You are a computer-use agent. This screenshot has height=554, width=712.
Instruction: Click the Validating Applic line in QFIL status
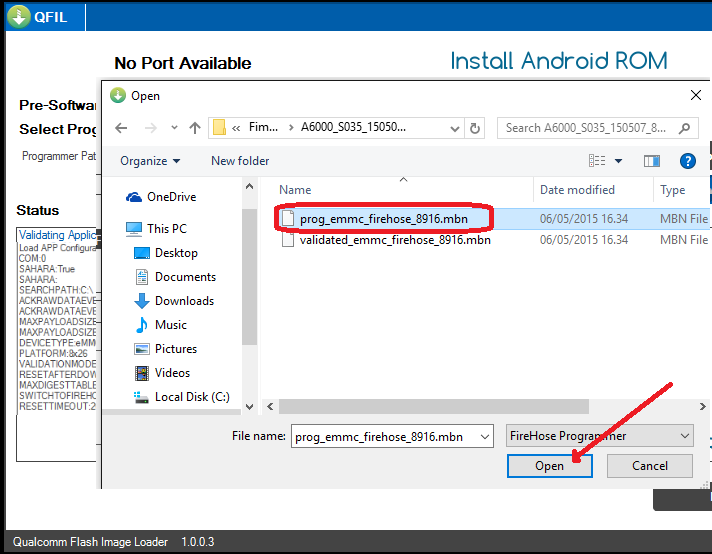57,235
